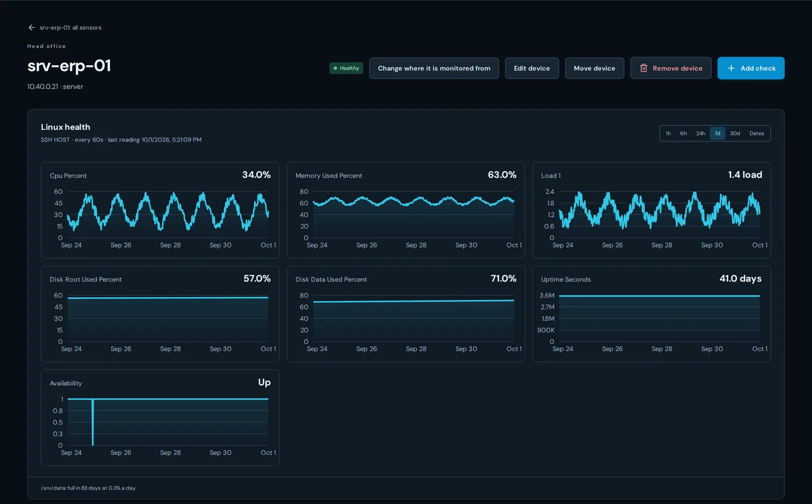Click the Disk Root Used Percent chart

coord(160,314)
